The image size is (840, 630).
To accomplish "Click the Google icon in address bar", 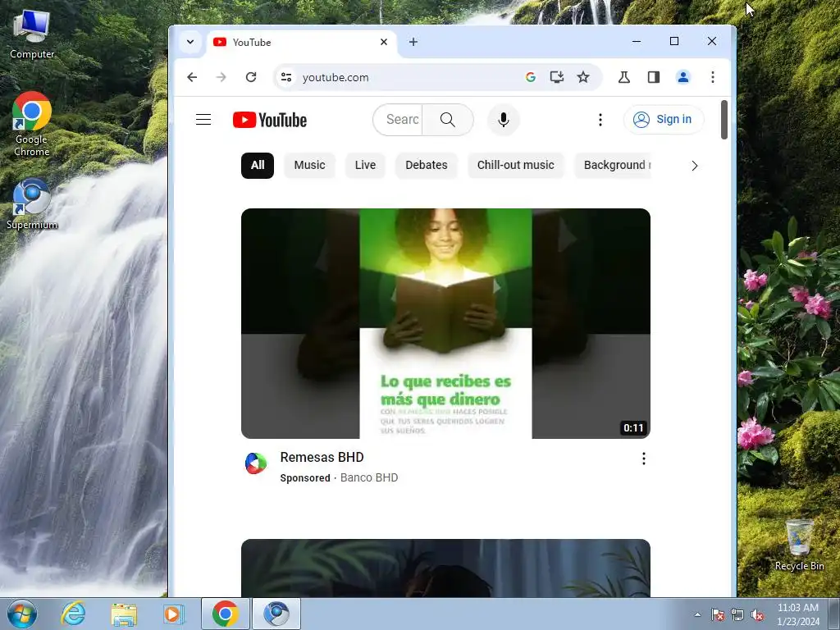I will click(531, 77).
